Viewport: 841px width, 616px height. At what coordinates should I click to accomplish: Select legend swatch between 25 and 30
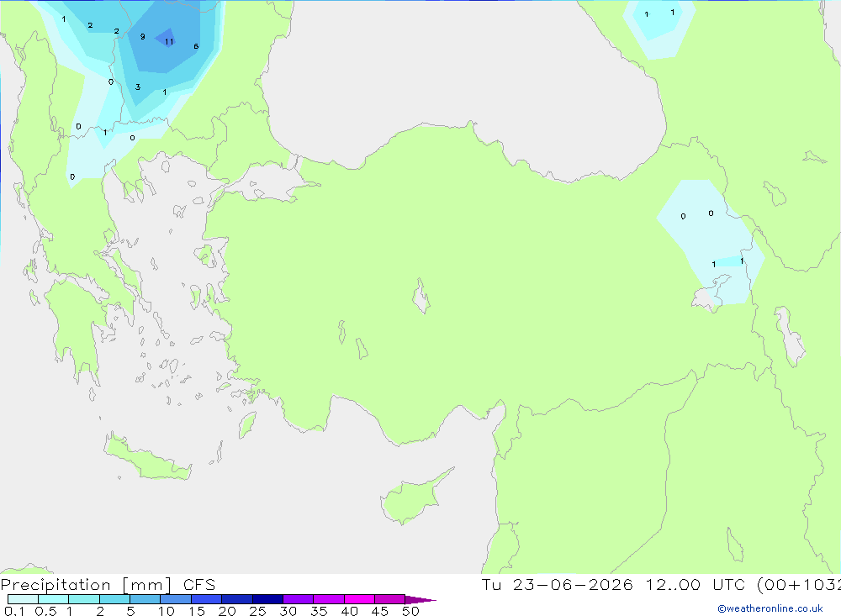[267, 599]
